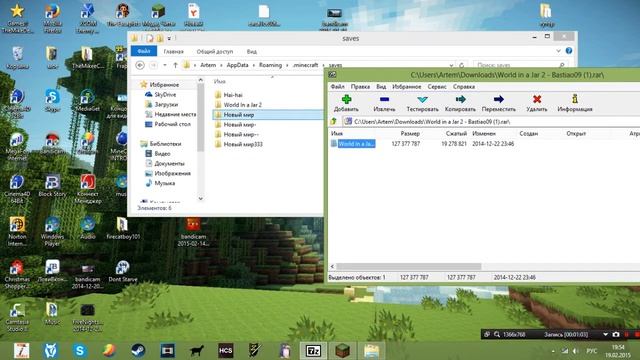The width and height of the screenshot is (640, 360).
Task: Open Camtasia Studio desktop shortcut
Action: 17,318
